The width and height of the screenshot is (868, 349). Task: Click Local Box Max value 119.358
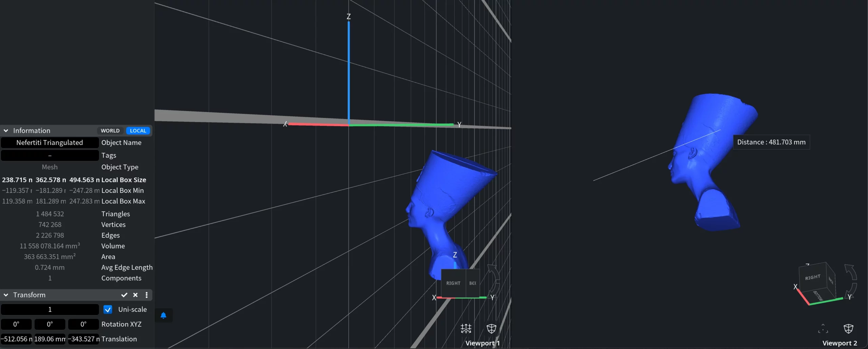[17, 201]
